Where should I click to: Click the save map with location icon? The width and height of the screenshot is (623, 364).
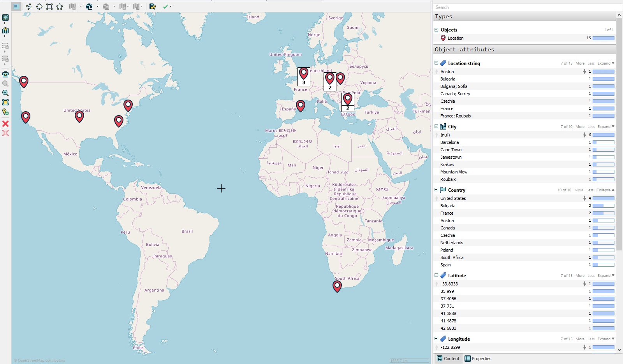153,6
